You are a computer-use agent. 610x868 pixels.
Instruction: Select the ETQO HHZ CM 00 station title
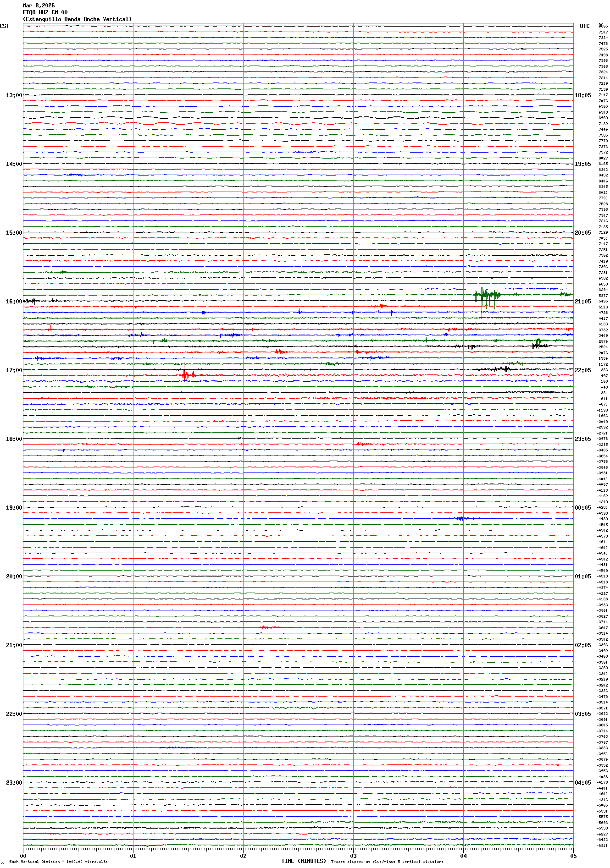[45, 12]
